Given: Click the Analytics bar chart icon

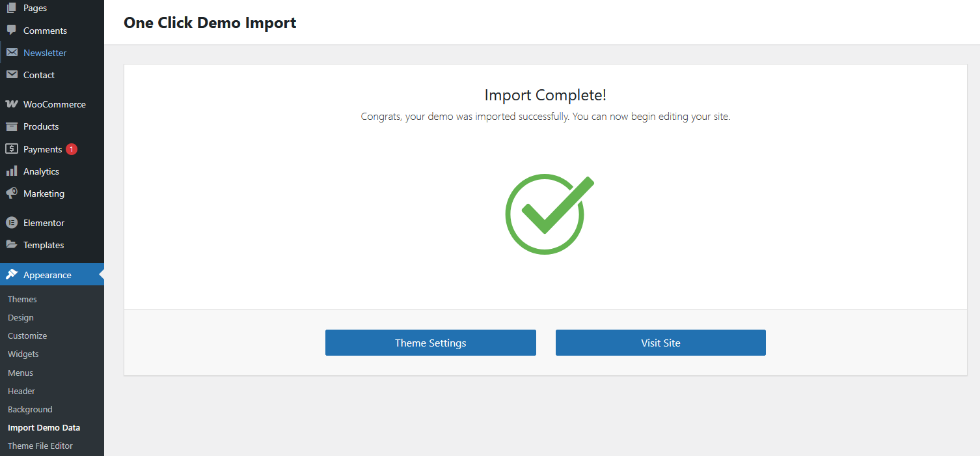Looking at the screenshot, I should (x=12, y=171).
